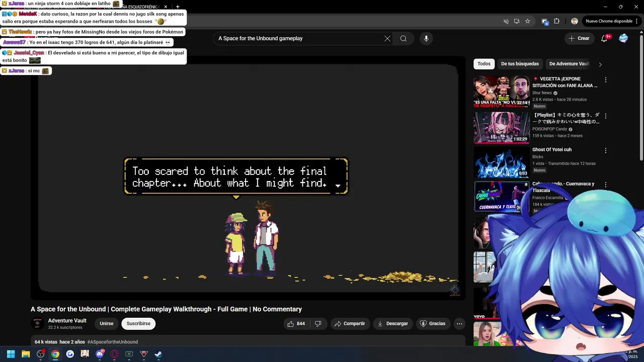Open the Chrome profile avatar
The height and width of the screenshot is (362, 644).
tap(575, 21)
